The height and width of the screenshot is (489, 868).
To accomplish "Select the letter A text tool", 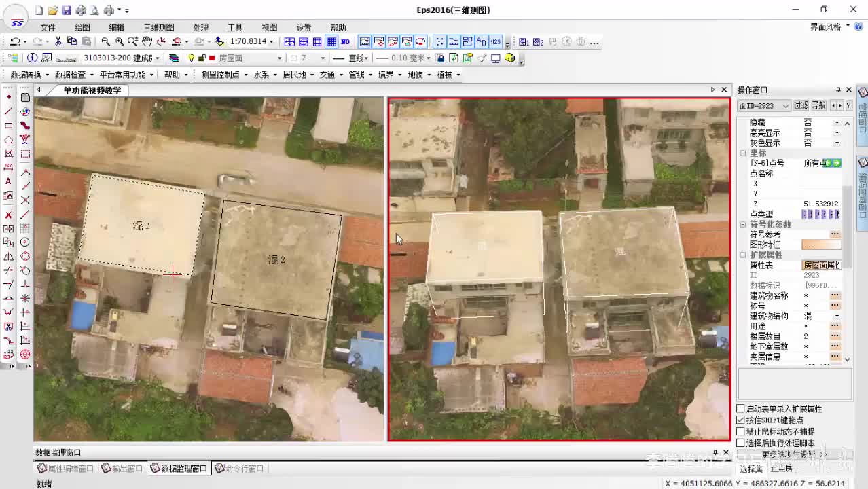I will pos(8,181).
